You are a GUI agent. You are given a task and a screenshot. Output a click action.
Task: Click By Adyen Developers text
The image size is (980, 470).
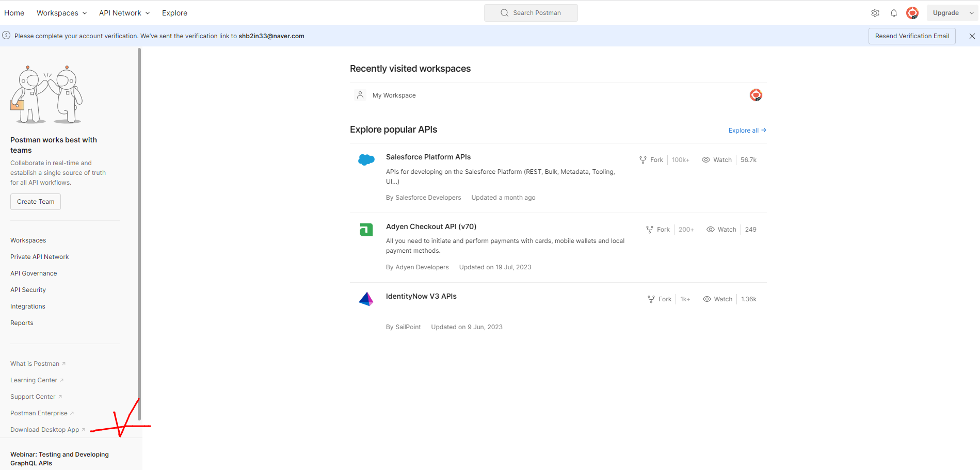417,267
